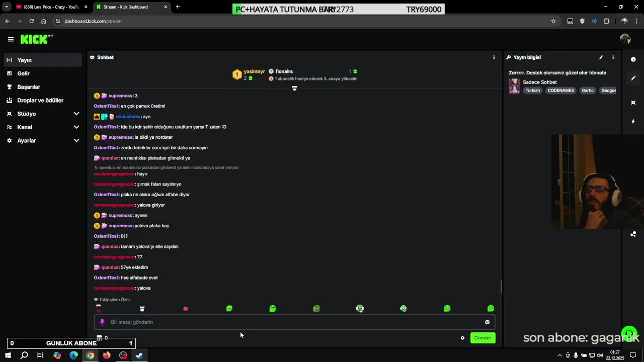Reload the page
This screenshot has width=644, height=362.
tap(31, 21)
